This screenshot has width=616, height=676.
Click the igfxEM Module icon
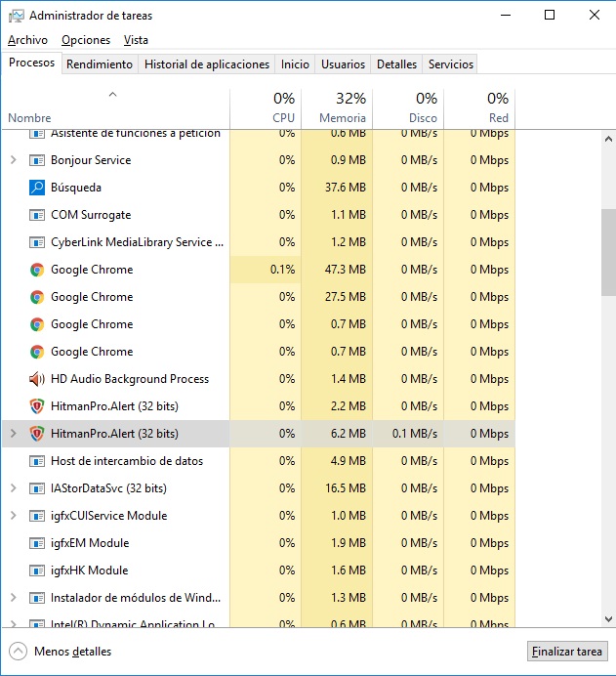[x=37, y=543]
